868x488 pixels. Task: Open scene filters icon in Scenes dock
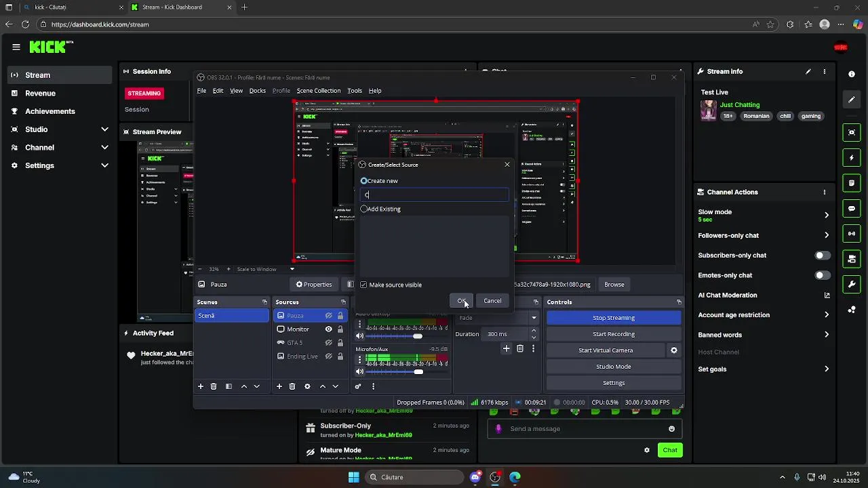point(229,386)
